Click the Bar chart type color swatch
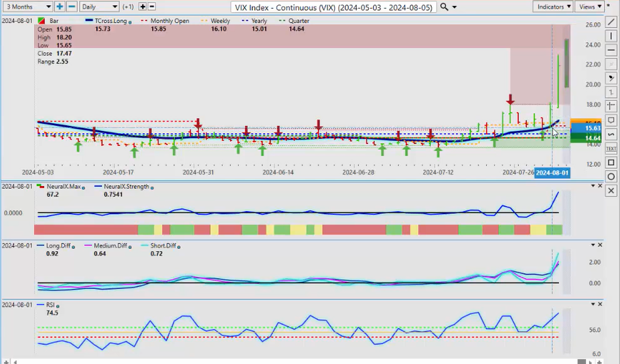Screen dimensions: 620x364 point(41,21)
